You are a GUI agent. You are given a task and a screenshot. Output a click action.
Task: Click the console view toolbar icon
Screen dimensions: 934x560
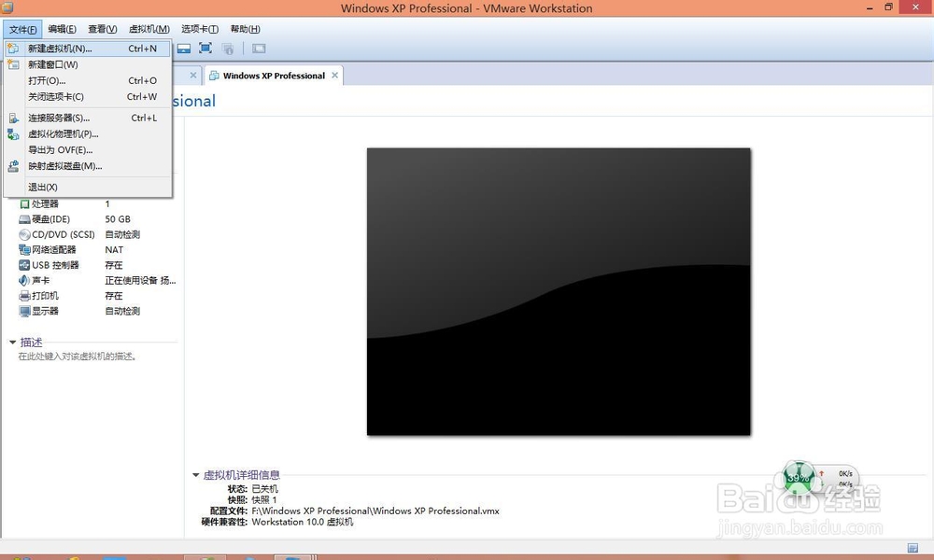pos(184,49)
